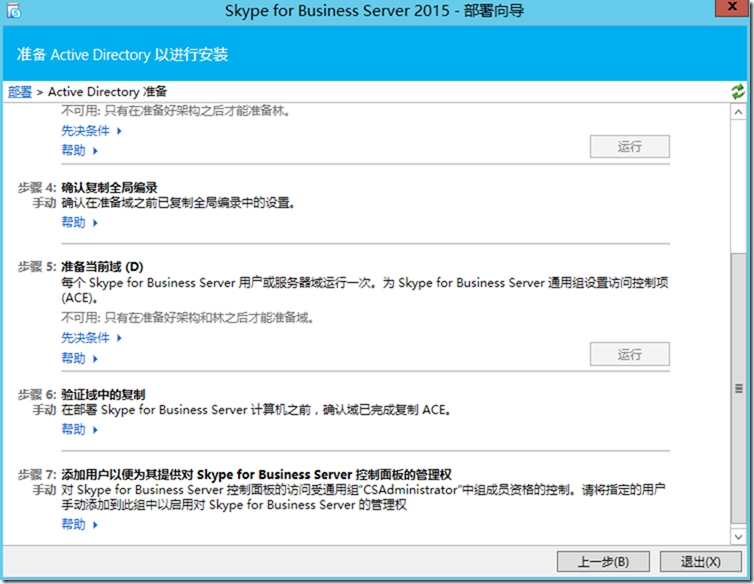
Task: Click the 运行 button for forest preparation
Action: pos(629,146)
